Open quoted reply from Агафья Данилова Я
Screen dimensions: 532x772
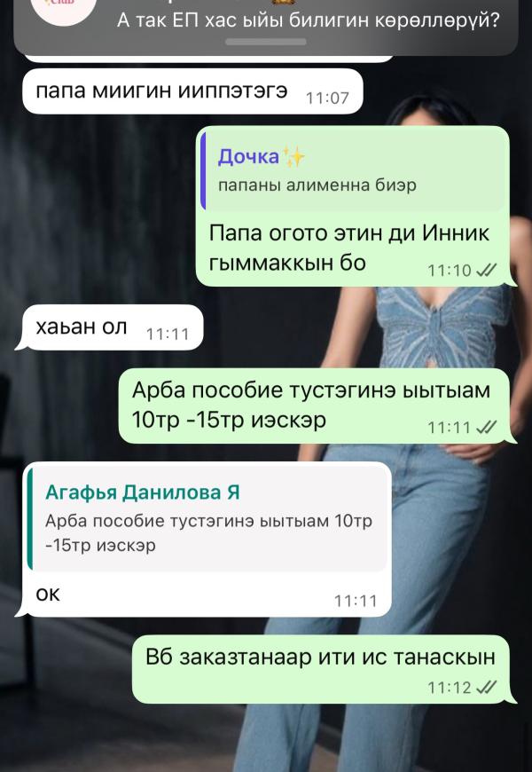pos(207,518)
